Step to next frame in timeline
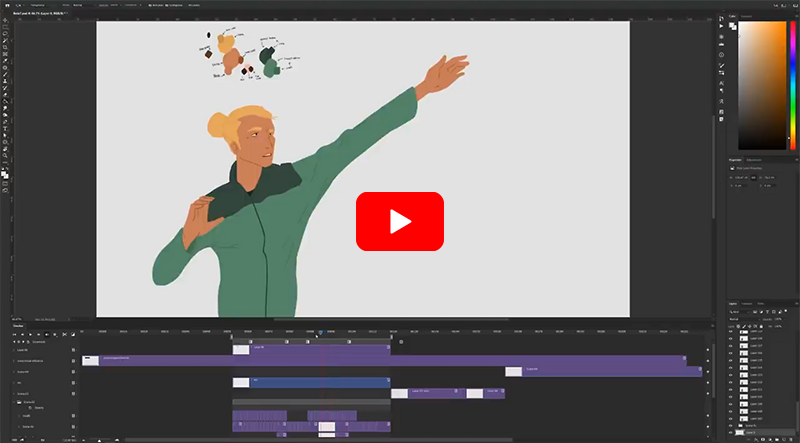The height and width of the screenshot is (443, 800). pos(38,334)
